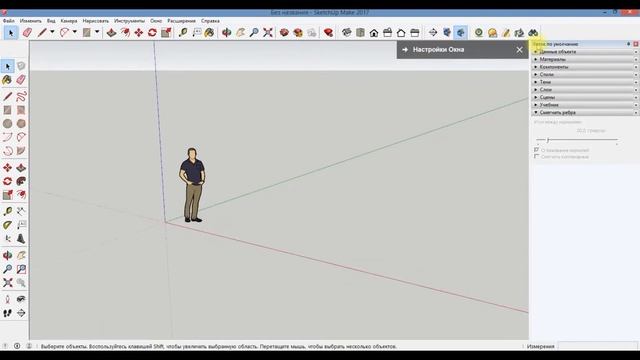Switch to Front house view

(374, 32)
